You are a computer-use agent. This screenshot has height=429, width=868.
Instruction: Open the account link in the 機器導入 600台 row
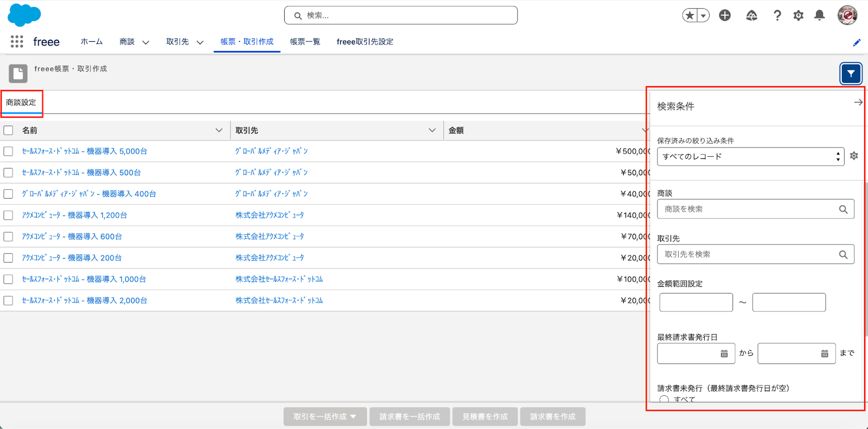tap(270, 236)
